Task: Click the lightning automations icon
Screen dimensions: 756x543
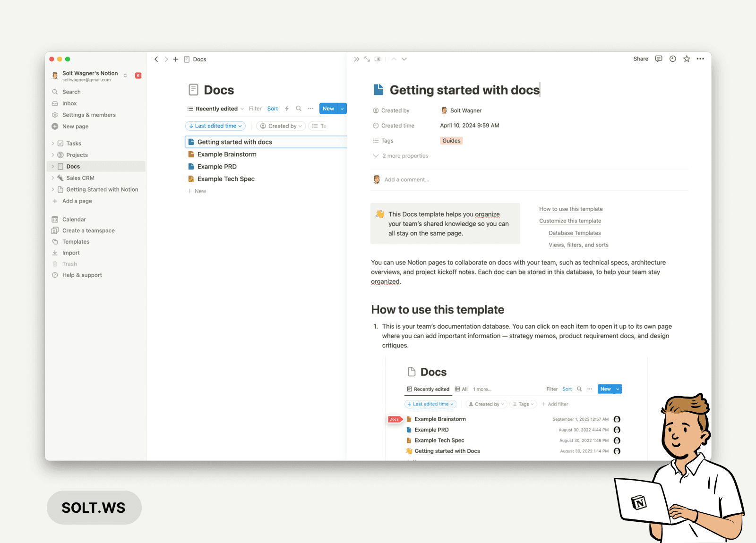Action: coord(287,109)
